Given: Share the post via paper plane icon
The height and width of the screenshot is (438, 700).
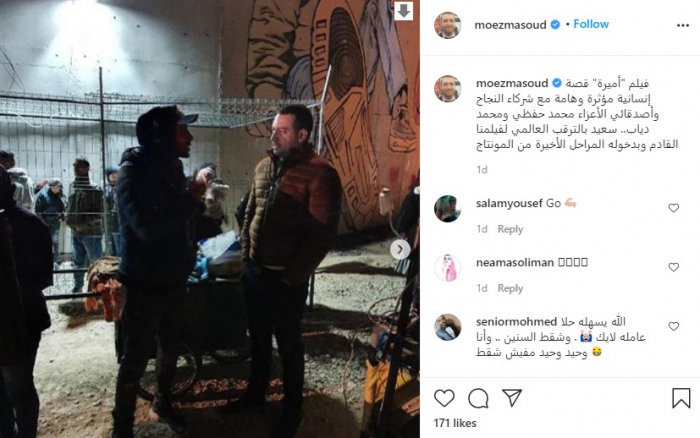Looking at the screenshot, I should [512, 397].
